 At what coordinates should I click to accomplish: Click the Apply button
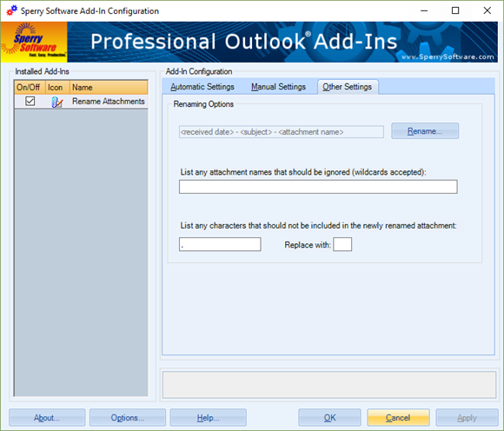pyautogui.click(x=467, y=417)
